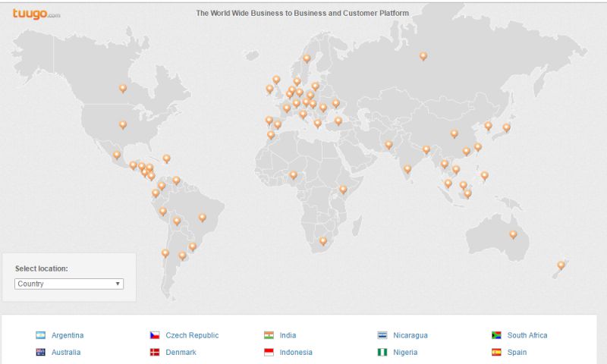Click the map pin on eastern Brazil
Image resolution: width=607 pixels, height=364 pixels.
coord(202,218)
